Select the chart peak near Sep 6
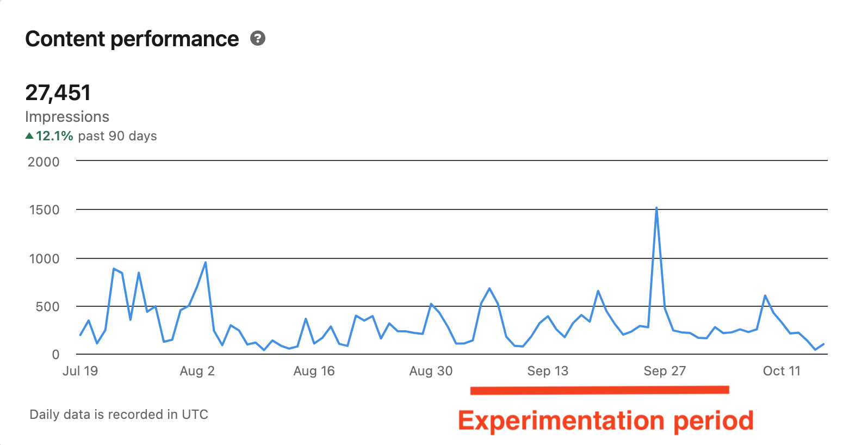 point(489,288)
